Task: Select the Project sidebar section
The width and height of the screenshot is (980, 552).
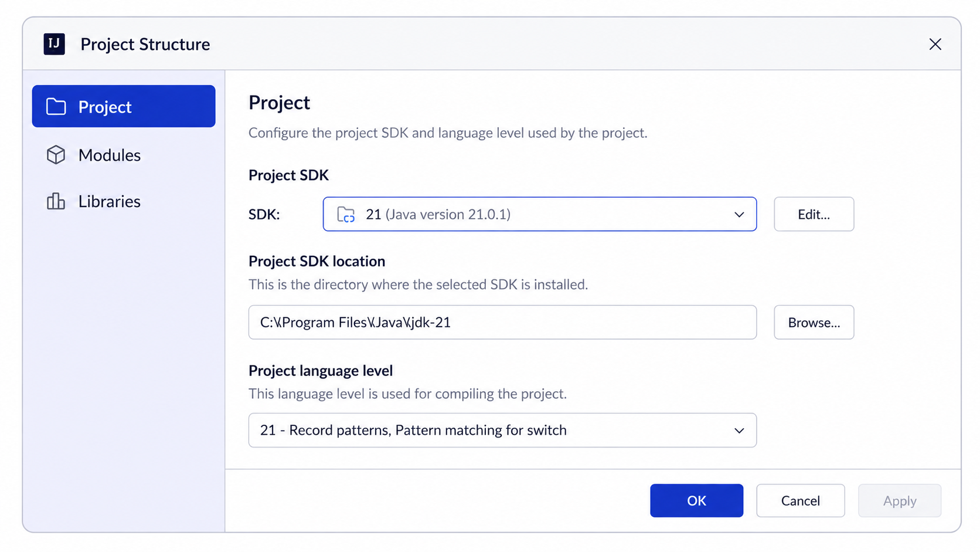Action: pos(124,106)
